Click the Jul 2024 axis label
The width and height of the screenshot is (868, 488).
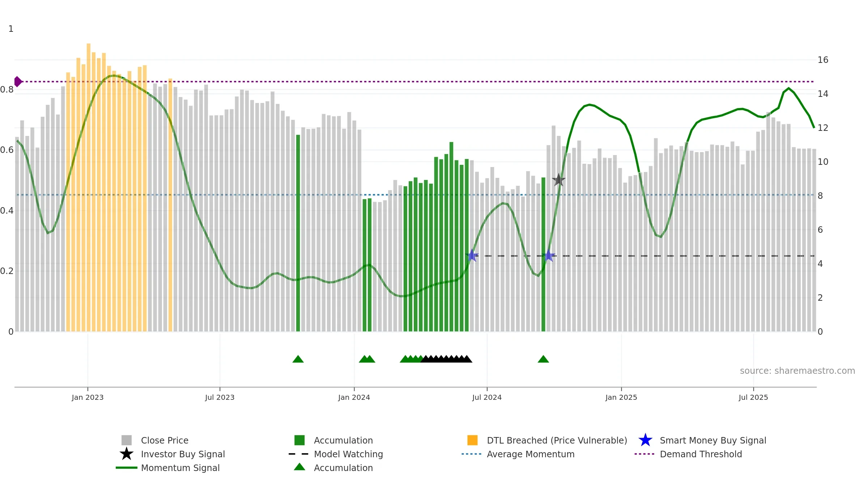click(487, 397)
